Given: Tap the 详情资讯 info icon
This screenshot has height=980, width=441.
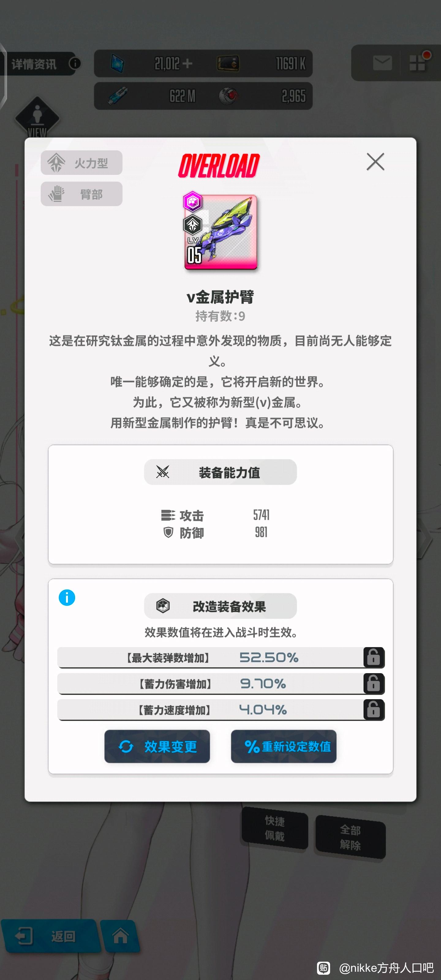Looking at the screenshot, I should [x=75, y=63].
